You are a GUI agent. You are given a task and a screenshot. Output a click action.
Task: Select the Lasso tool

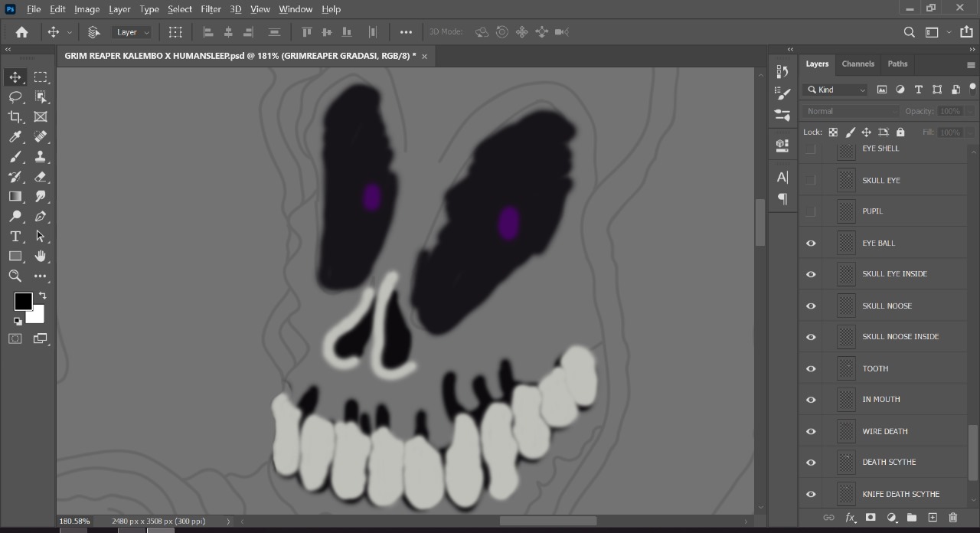coord(15,97)
